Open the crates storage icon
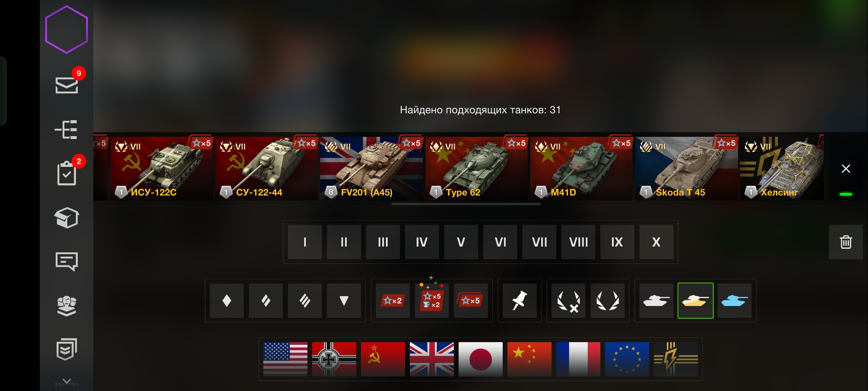This screenshot has width=868, height=391. [x=67, y=218]
